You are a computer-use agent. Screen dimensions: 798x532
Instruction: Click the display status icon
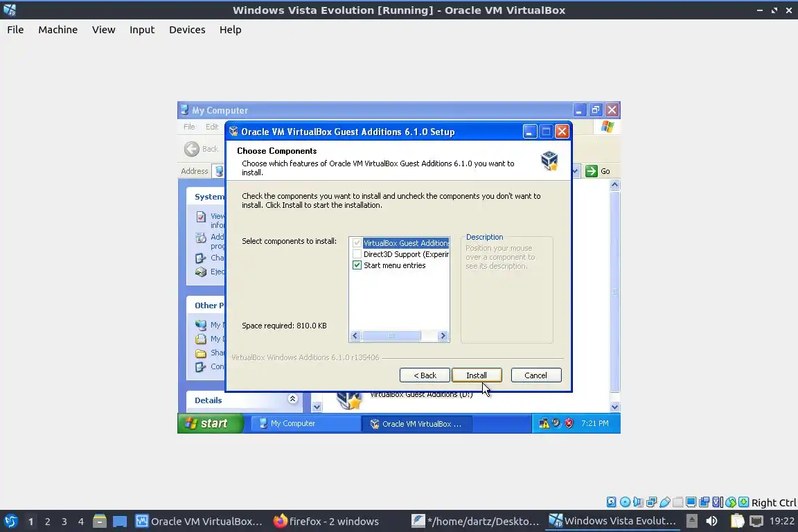coord(691,502)
